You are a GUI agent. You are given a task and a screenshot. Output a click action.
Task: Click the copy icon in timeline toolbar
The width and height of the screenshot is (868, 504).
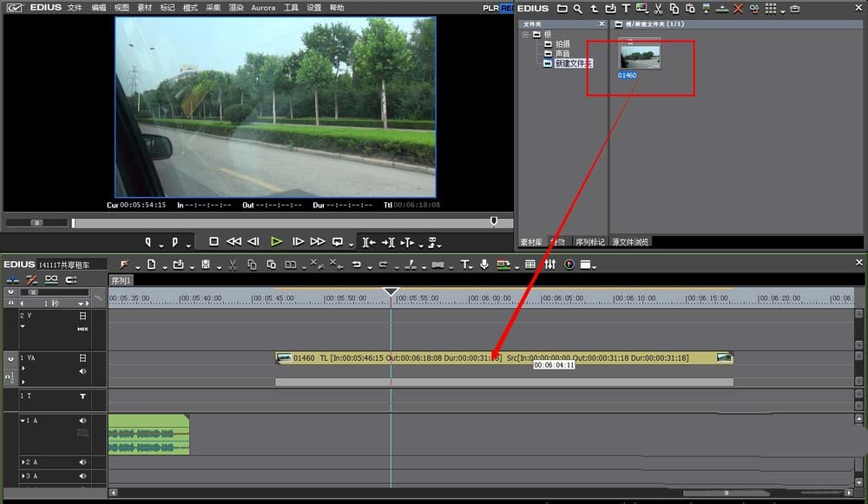click(x=252, y=265)
